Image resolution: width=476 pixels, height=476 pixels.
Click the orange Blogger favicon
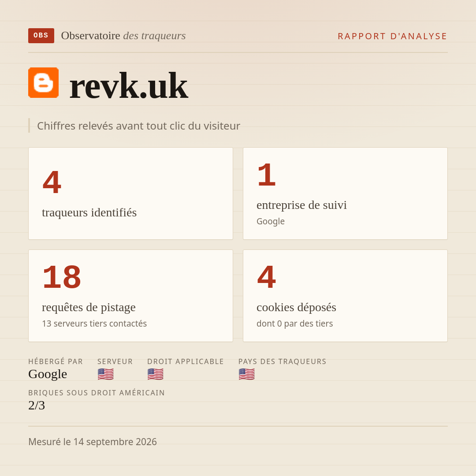click(43, 82)
